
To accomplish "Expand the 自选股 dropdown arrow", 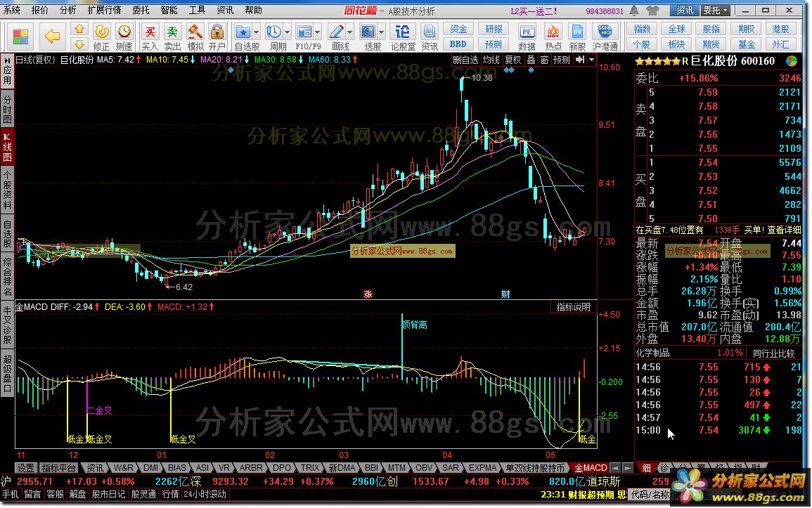I will pyautogui.click(x=257, y=32).
